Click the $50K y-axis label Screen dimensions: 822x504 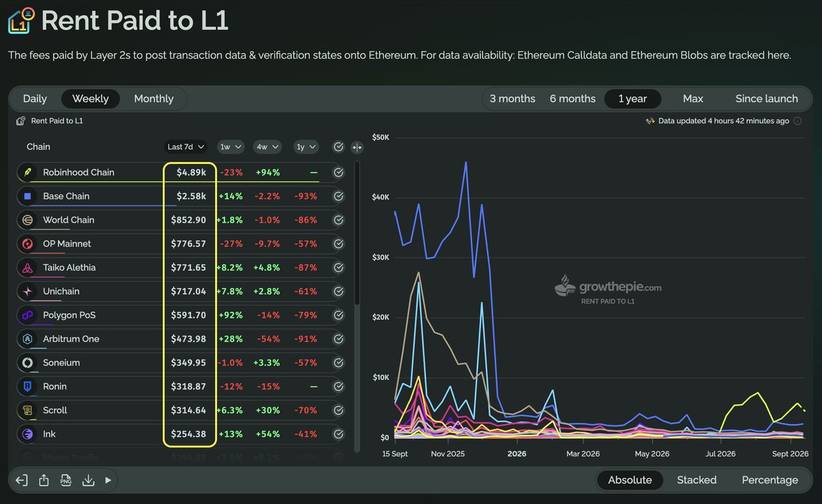tap(380, 137)
